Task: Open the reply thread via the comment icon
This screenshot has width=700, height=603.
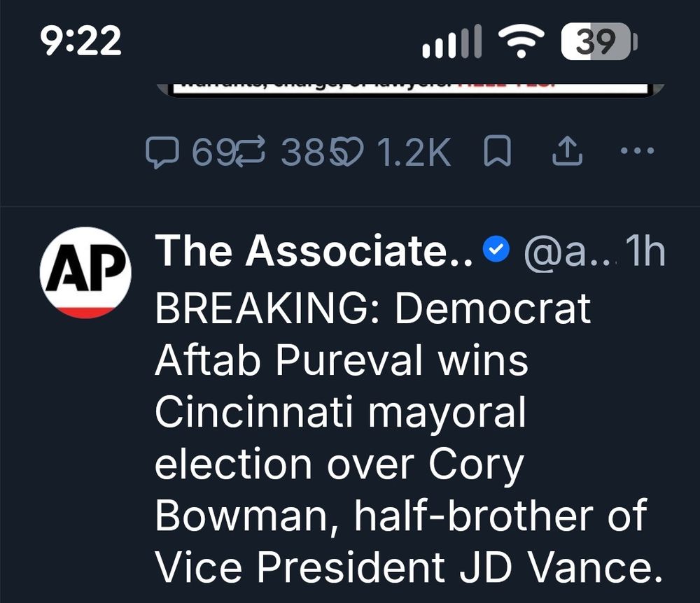Action: click(x=163, y=150)
